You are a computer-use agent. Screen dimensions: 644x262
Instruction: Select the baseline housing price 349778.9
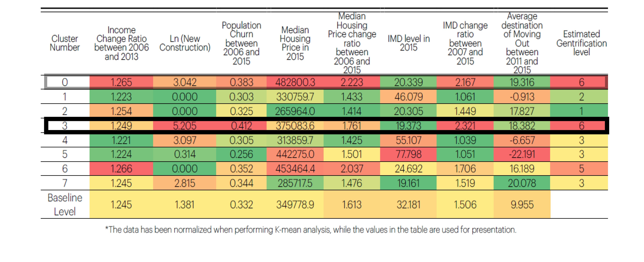tap(295, 204)
